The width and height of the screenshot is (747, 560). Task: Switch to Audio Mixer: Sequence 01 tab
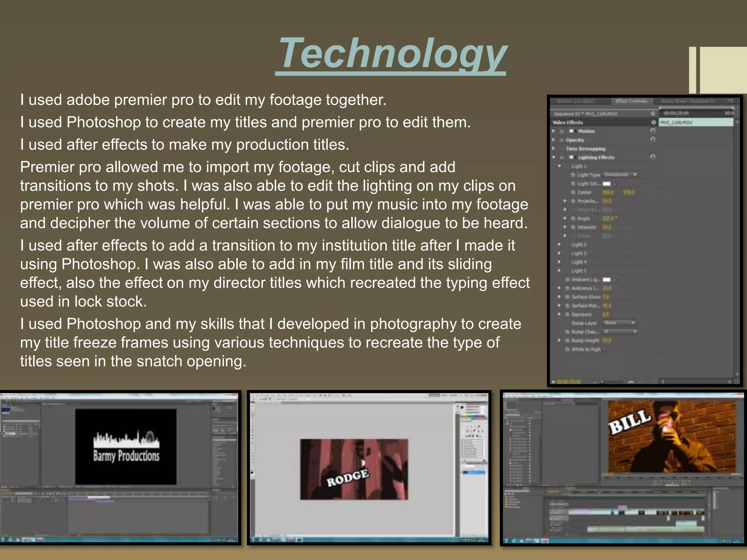tap(689, 101)
